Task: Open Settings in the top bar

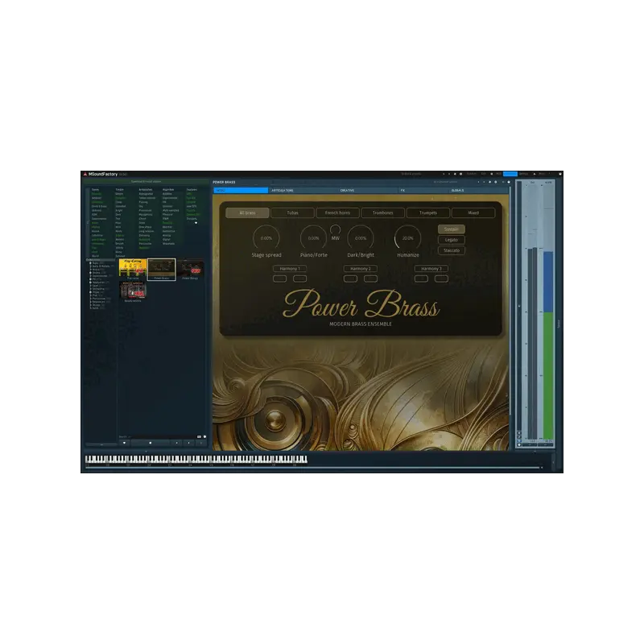Action: 524,174
